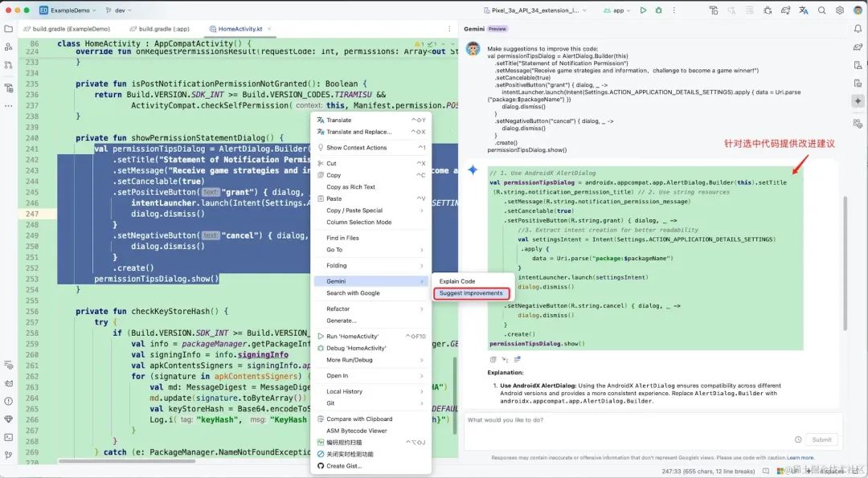868x478 pixels.
Task: Sync project with Gradle files elephant icon
Action: [x=785, y=10]
